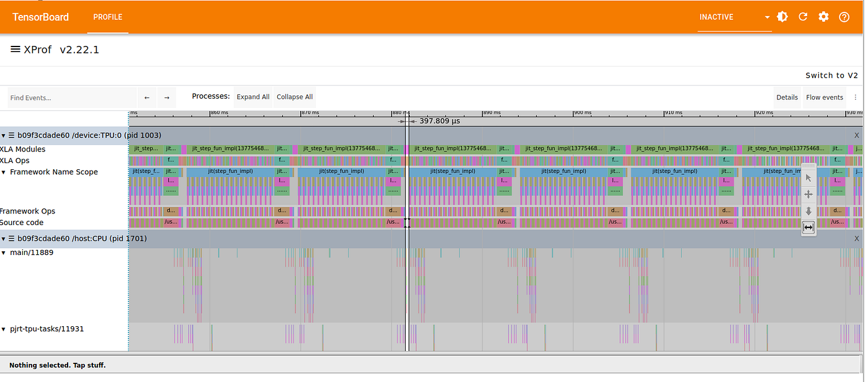This screenshot has height=382, width=868.
Task: Collapse the pjrt-tpu-tasks/11931 thread track
Action: [3, 329]
